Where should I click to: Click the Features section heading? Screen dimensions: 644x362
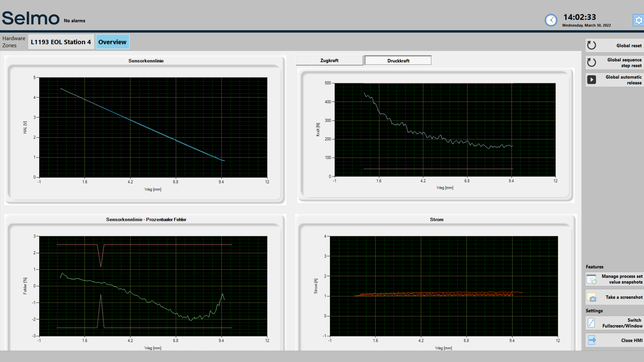pos(594,267)
